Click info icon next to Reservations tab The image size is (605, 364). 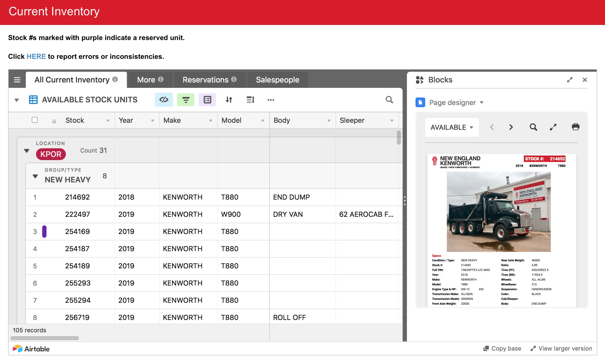pos(234,79)
